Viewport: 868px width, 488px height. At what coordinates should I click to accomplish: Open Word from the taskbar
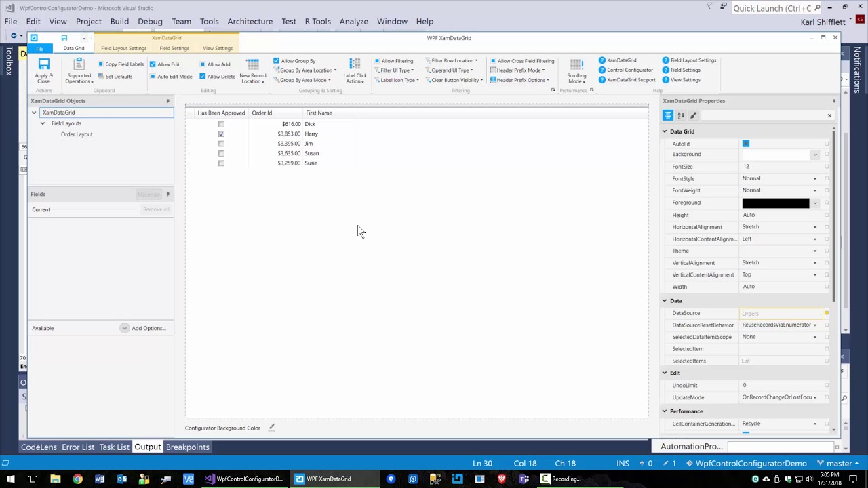100,479
